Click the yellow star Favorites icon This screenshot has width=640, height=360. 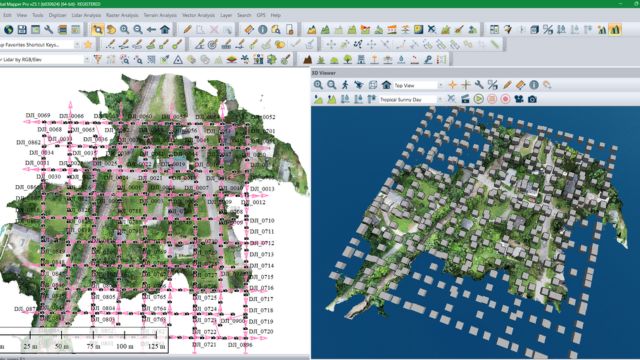(x=88, y=44)
